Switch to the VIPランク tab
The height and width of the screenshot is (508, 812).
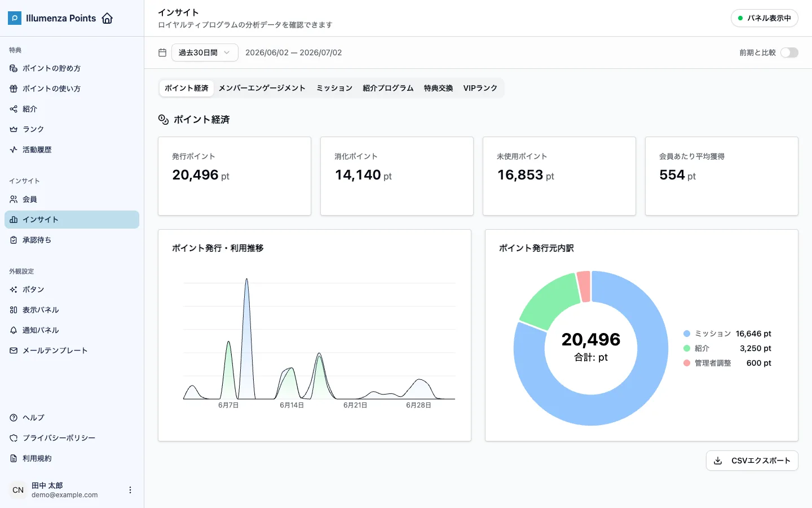pos(480,88)
